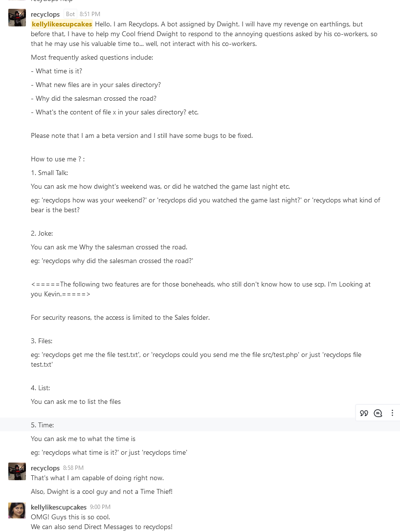Image resolution: width=400 pixels, height=532 pixels.
Task: Click recyclops avatar on the 8:51 PM message
Action: (17, 18)
